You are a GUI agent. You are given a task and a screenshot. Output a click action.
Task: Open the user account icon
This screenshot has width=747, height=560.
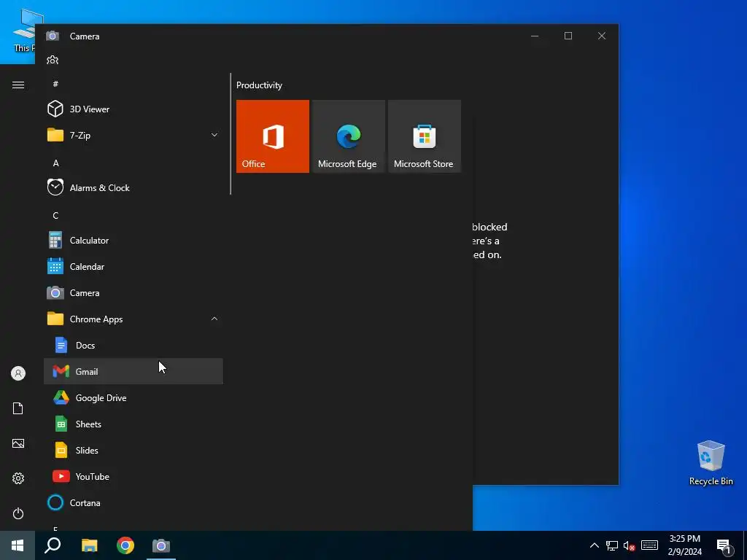[x=18, y=373]
